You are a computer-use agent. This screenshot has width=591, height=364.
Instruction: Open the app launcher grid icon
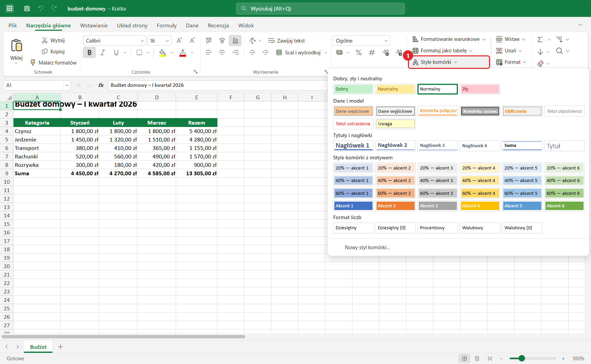tap(9, 8)
